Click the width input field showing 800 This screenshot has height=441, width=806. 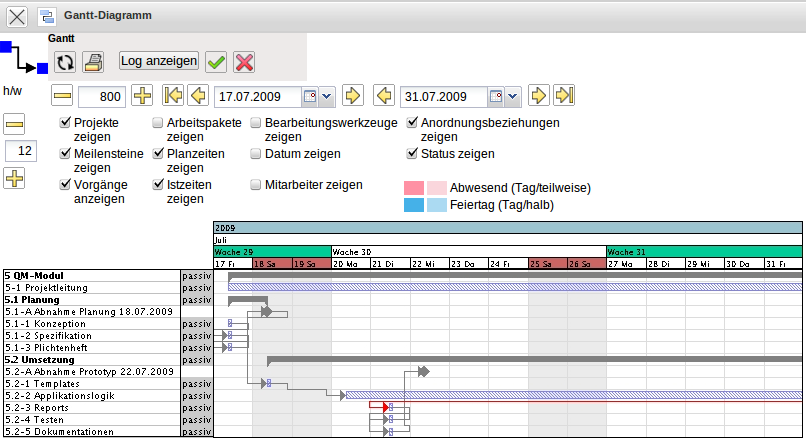[x=101, y=97]
